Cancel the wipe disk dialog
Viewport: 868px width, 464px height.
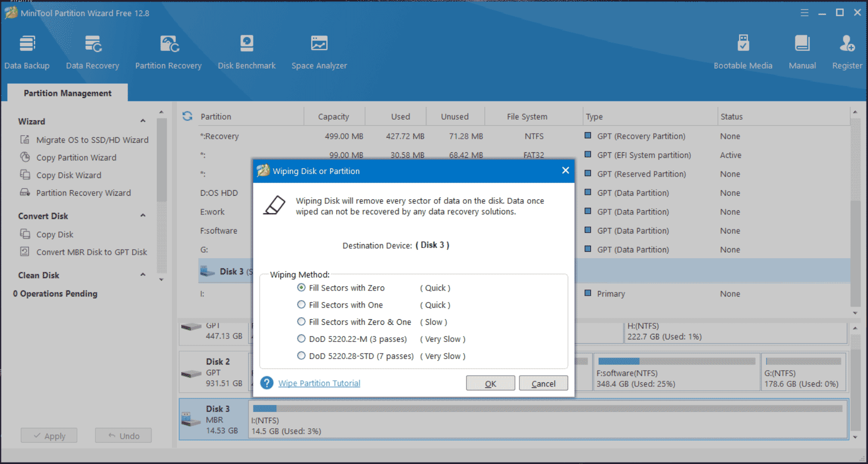point(543,383)
